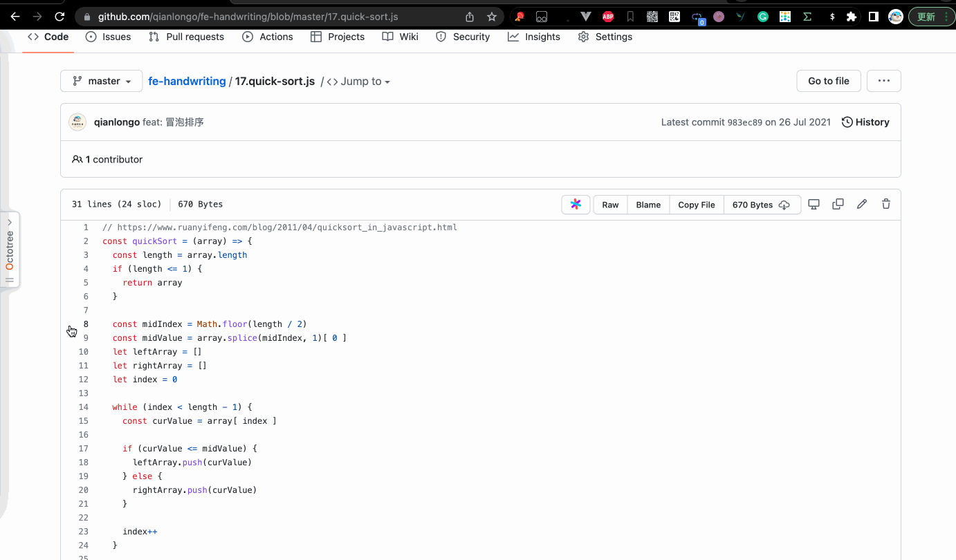Screen dimensions: 956x560
Task: Toggle the browser side panel
Action: click(874, 17)
